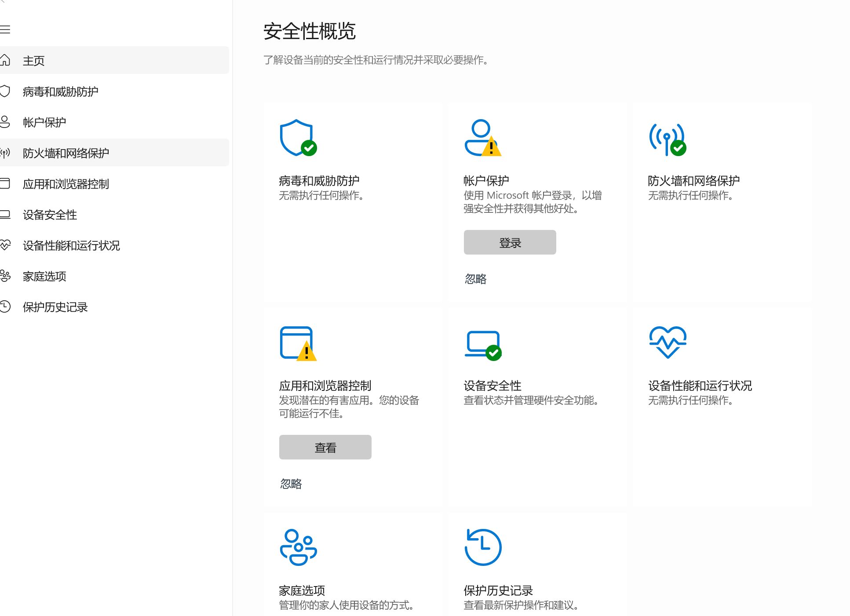Viewport: 850px width, 616px height.
Task: Click the shield icon in sidebar
Action: (5, 91)
